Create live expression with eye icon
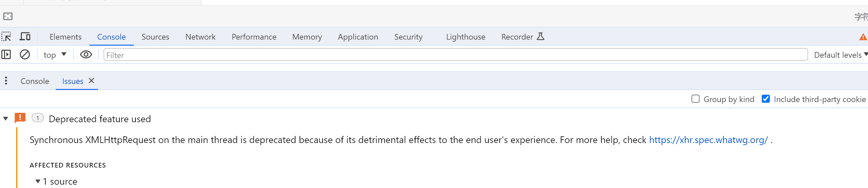This screenshot has height=188, width=868. coord(86,55)
